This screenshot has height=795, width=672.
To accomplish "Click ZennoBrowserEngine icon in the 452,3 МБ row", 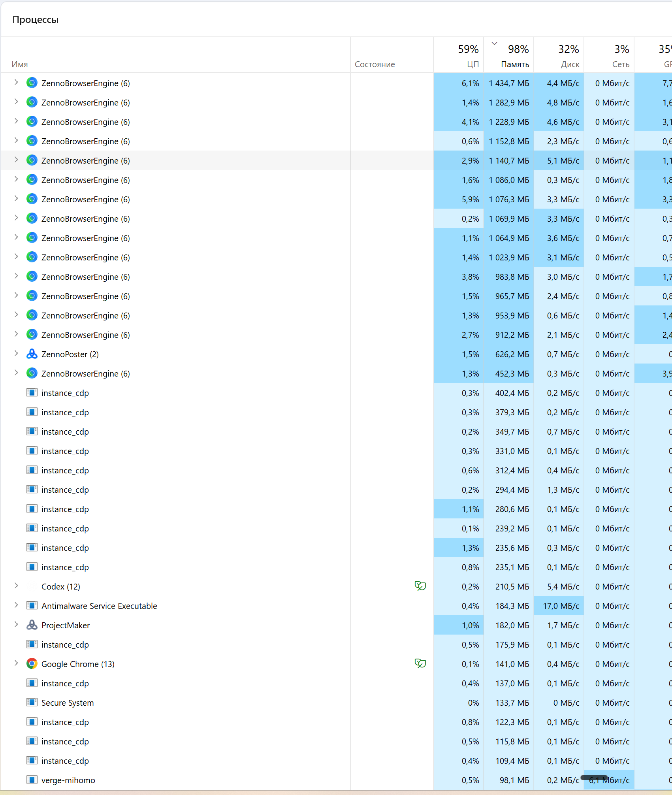I will (x=32, y=373).
